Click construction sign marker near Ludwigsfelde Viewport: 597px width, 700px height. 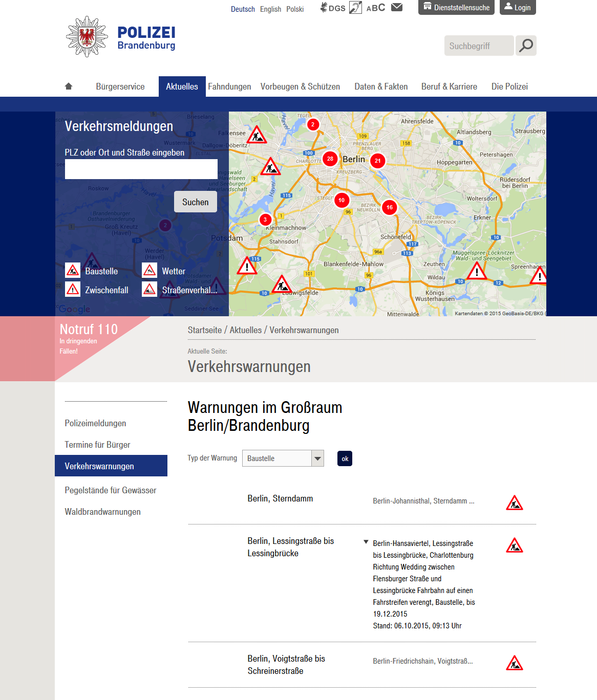282,284
